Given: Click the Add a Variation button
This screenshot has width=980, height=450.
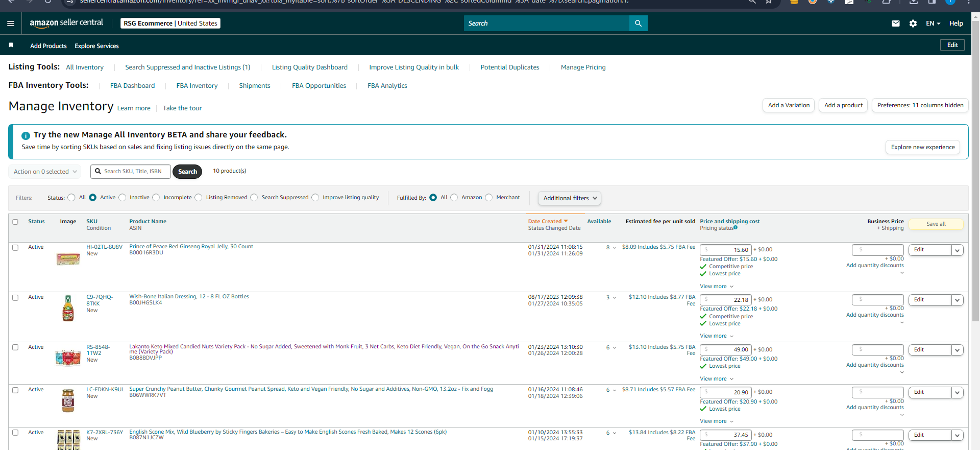Looking at the screenshot, I should pyautogui.click(x=789, y=105).
